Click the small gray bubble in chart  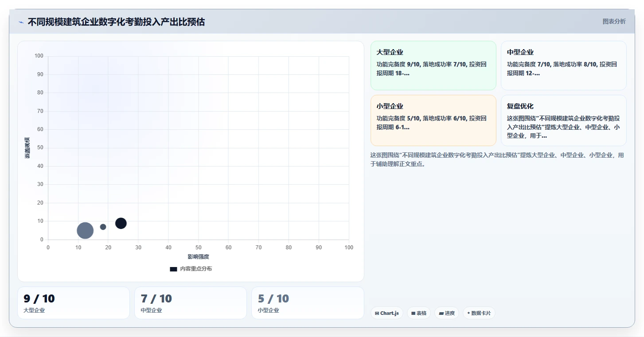(103, 227)
